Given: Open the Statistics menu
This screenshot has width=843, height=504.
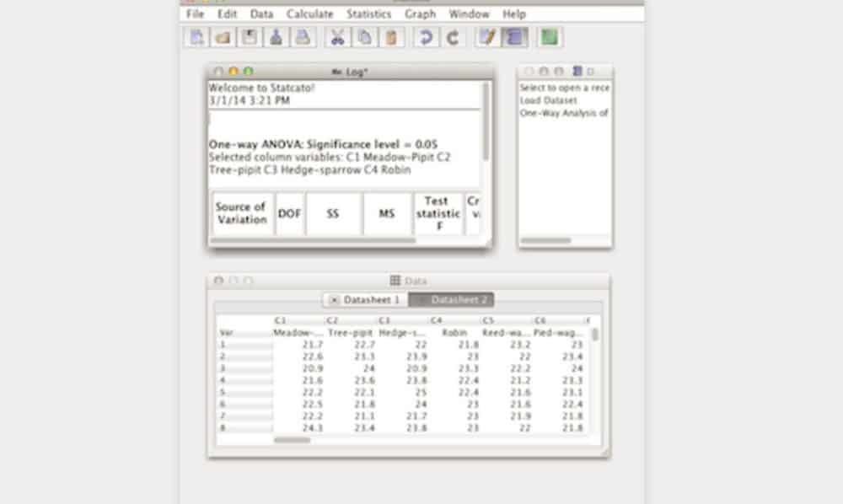Looking at the screenshot, I should 368,14.
